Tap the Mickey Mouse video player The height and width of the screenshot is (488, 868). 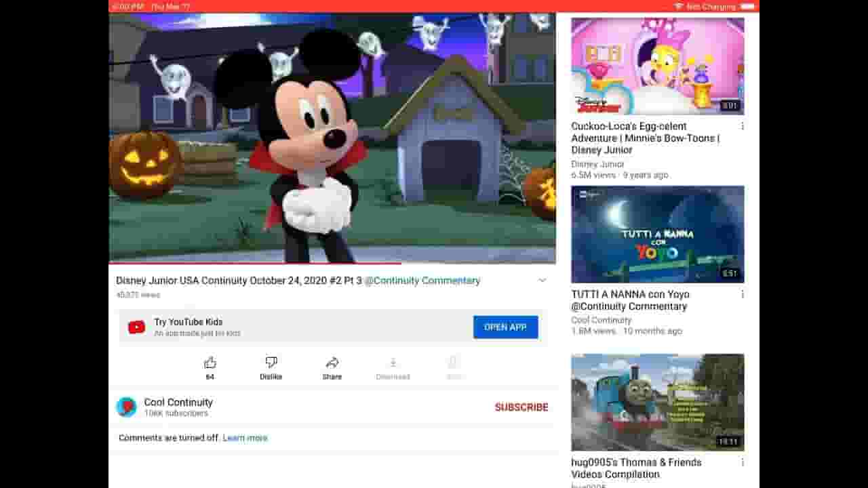pyautogui.click(x=332, y=137)
